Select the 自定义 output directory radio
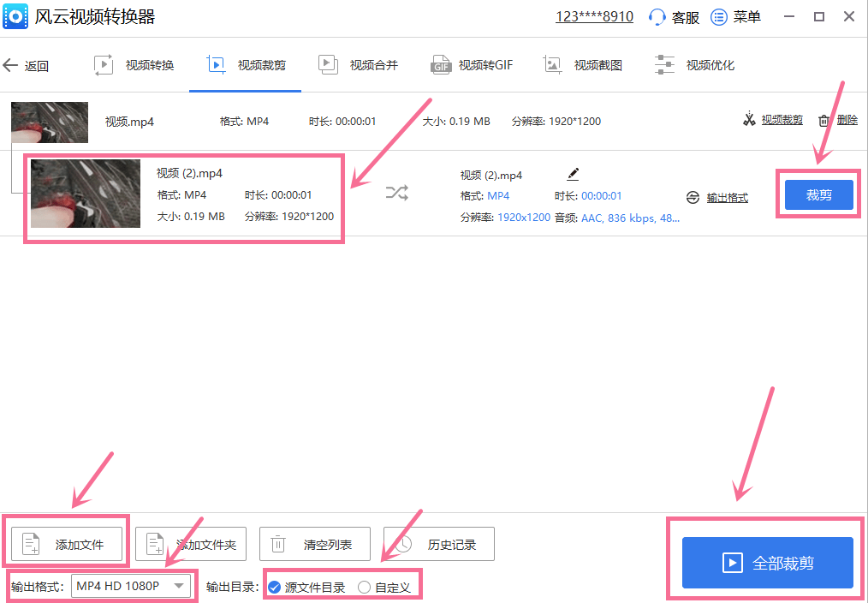 point(384,587)
